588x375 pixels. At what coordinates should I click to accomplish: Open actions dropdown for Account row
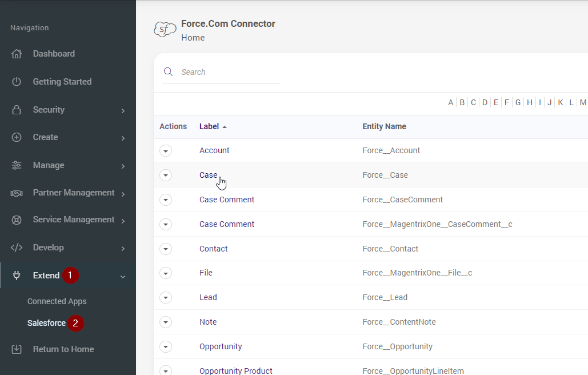[x=166, y=151]
